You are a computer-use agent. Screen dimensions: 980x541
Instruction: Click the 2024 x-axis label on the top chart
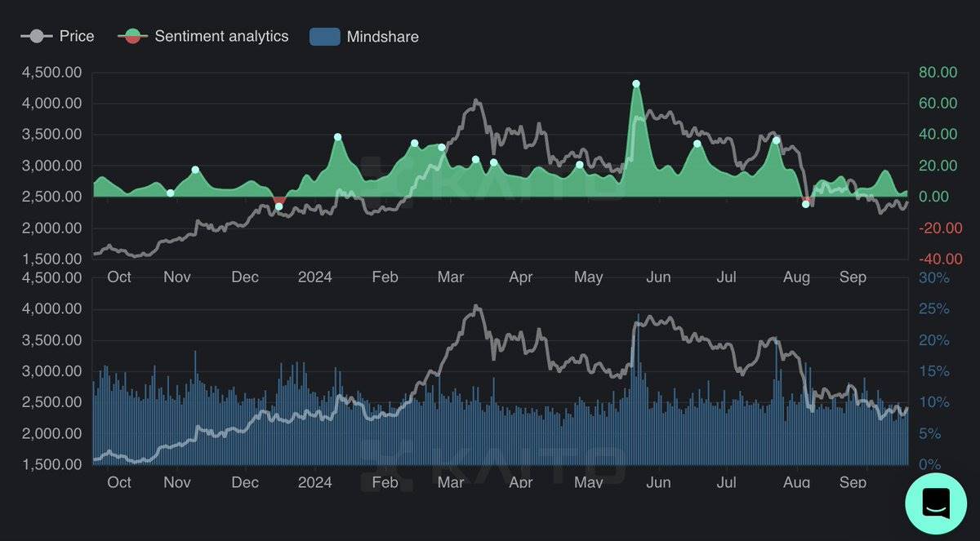314,277
